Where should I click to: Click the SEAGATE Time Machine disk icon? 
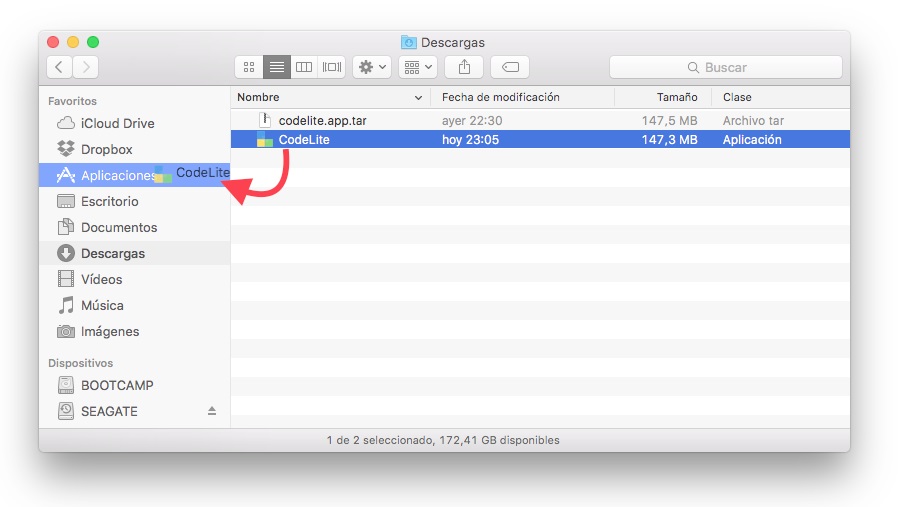tap(66, 411)
